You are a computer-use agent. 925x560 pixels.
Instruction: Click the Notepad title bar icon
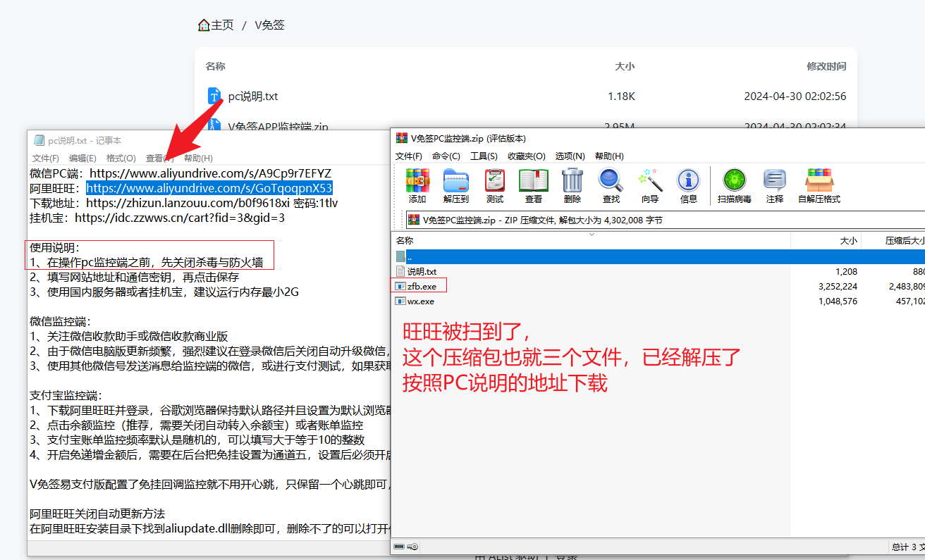[38, 140]
